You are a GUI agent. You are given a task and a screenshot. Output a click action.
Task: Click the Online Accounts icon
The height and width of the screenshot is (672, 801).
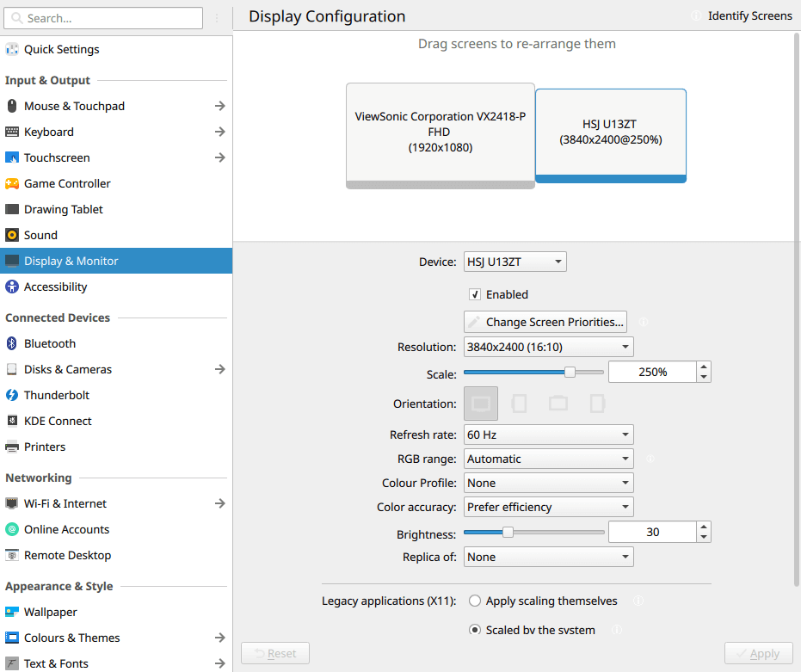[x=12, y=529]
